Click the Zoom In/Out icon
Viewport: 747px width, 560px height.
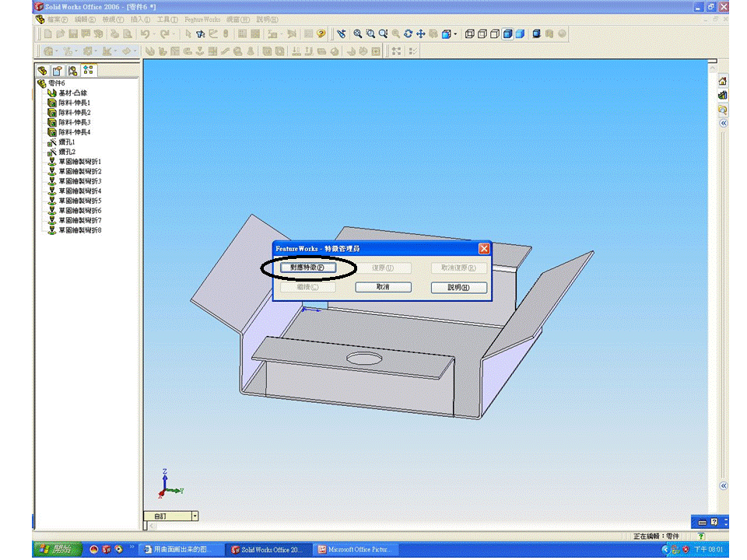coord(383,33)
